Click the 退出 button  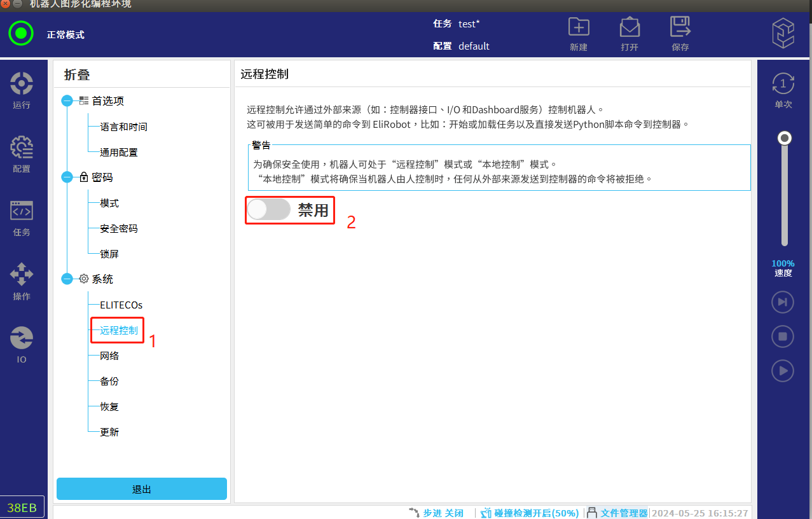(142, 489)
